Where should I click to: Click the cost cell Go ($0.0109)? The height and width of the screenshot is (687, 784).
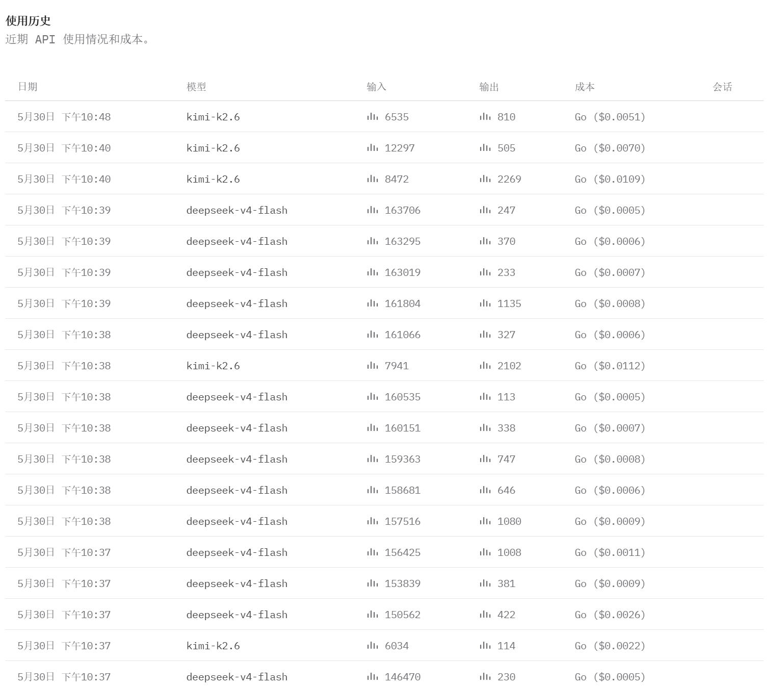610,179
